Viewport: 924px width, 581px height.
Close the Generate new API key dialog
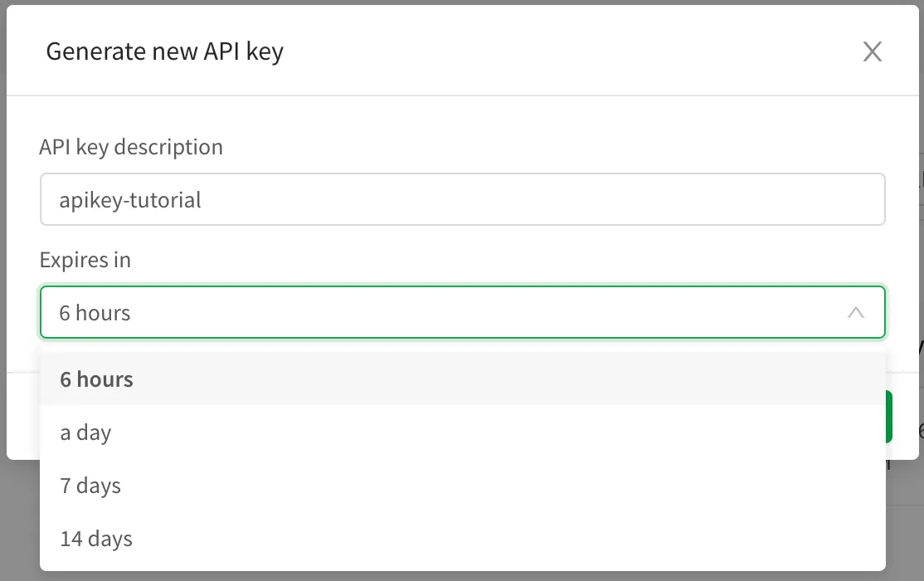click(873, 51)
